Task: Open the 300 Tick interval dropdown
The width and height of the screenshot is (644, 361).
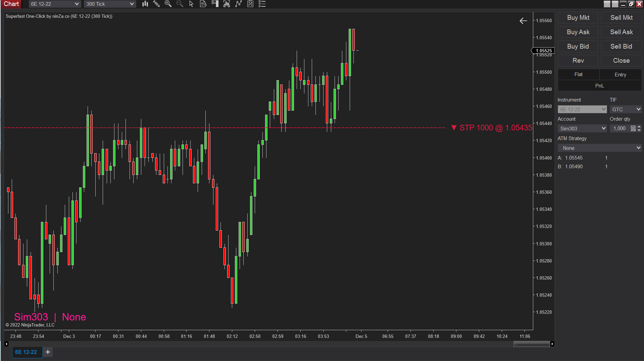Action: pyautogui.click(x=110, y=4)
